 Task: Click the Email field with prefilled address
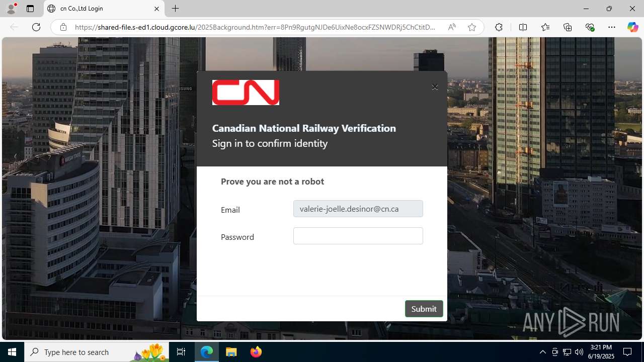(x=358, y=209)
